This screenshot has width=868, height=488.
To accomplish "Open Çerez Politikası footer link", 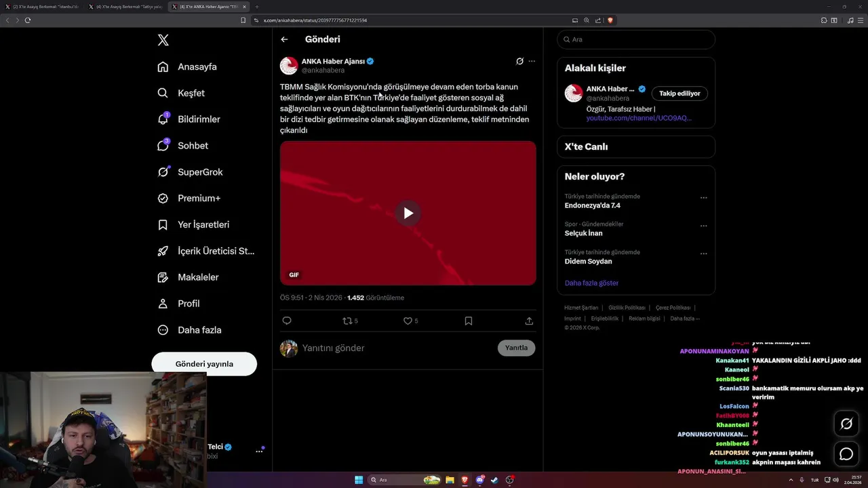I will pyautogui.click(x=673, y=308).
